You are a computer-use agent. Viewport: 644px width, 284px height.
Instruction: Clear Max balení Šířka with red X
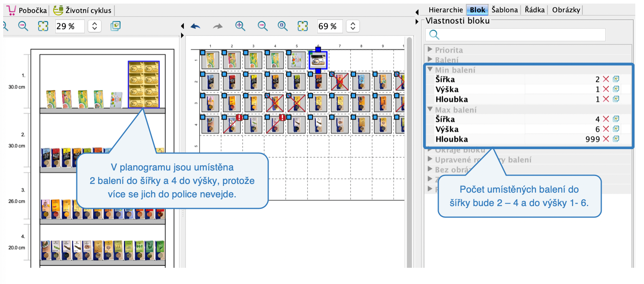click(x=606, y=119)
